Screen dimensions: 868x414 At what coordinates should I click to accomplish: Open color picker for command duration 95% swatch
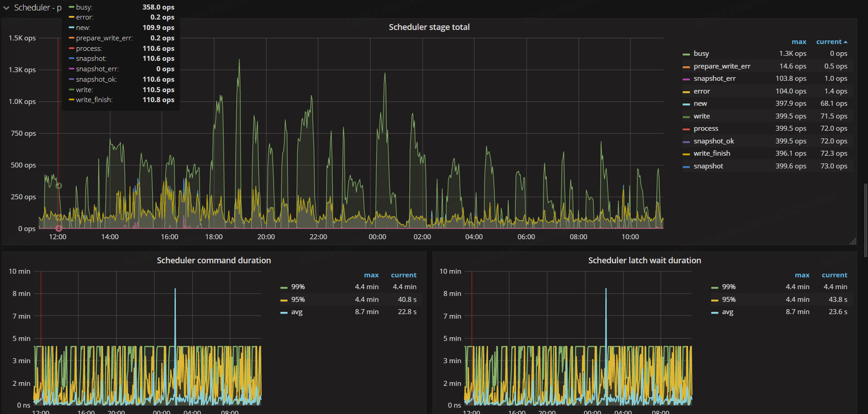[284, 300]
